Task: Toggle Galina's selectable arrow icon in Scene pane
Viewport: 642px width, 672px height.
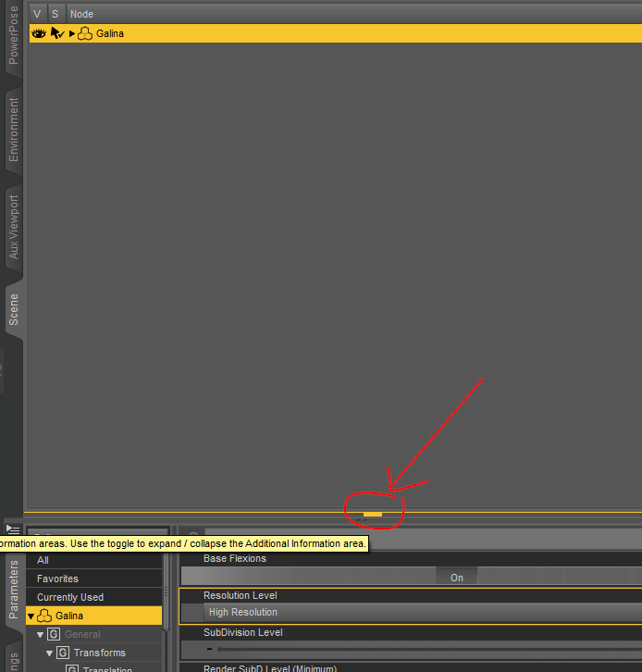Action: click(x=57, y=33)
